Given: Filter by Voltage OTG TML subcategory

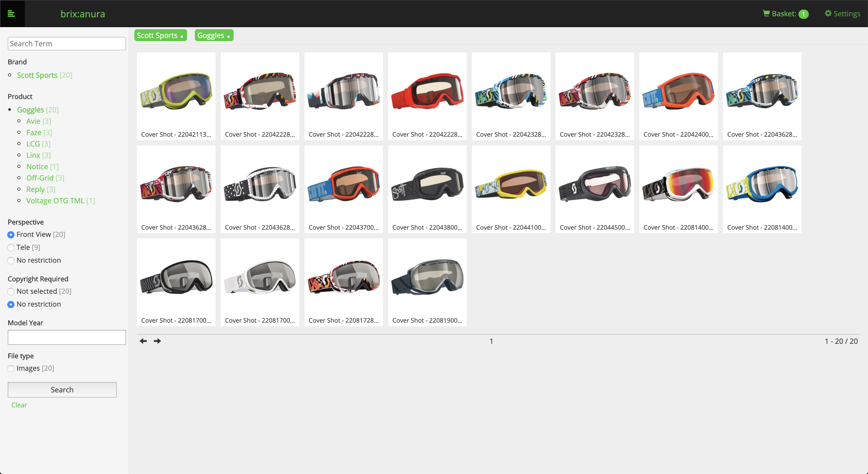Looking at the screenshot, I should [55, 201].
